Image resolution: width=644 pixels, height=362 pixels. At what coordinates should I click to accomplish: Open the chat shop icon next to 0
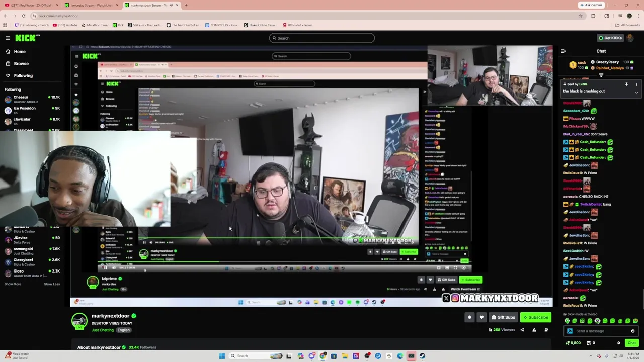(x=589, y=343)
